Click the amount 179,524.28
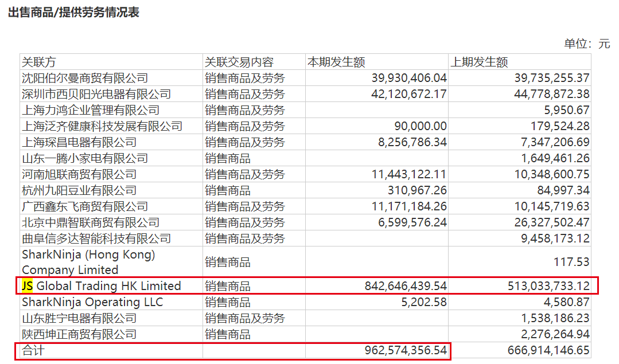The width and height of the screenshot is (619, 364). click(x=560, y=126)
